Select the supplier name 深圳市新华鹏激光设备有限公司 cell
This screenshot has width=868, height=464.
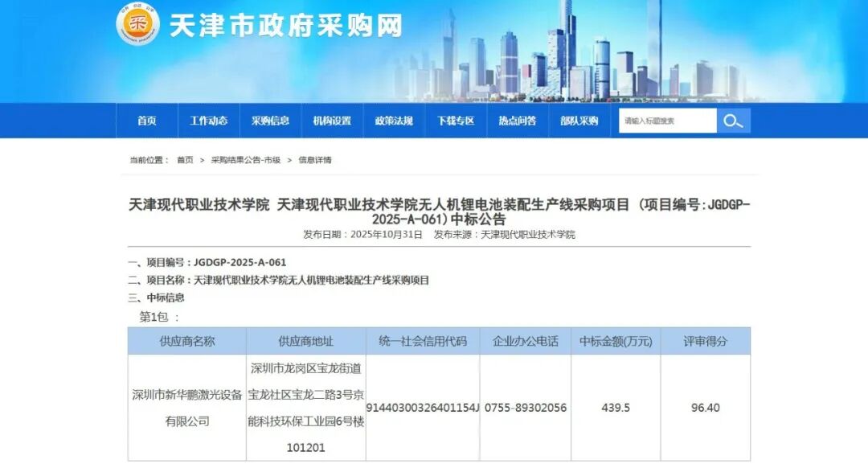187,408
